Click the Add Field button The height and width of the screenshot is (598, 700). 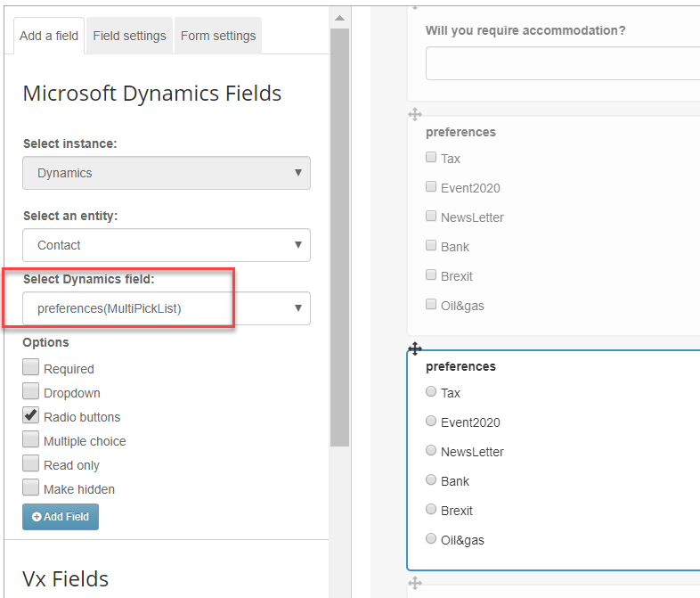pyautogui.click(x=61, y=517)
